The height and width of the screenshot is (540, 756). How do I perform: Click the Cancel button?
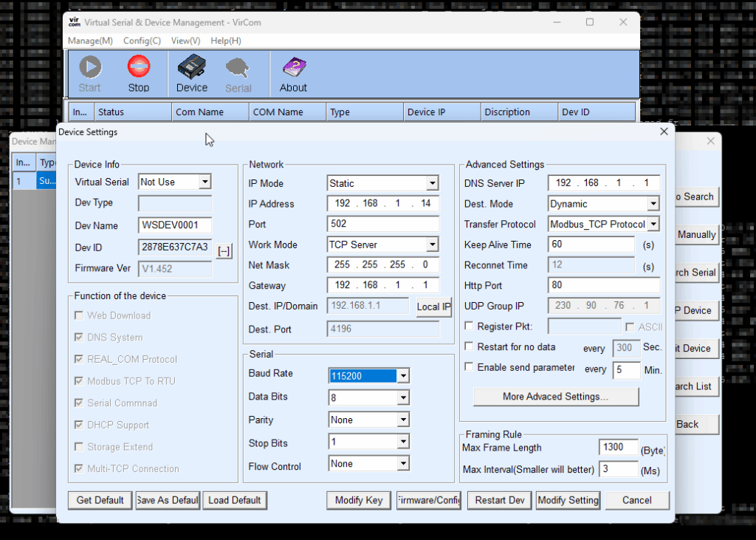click(x=637, y=500)
